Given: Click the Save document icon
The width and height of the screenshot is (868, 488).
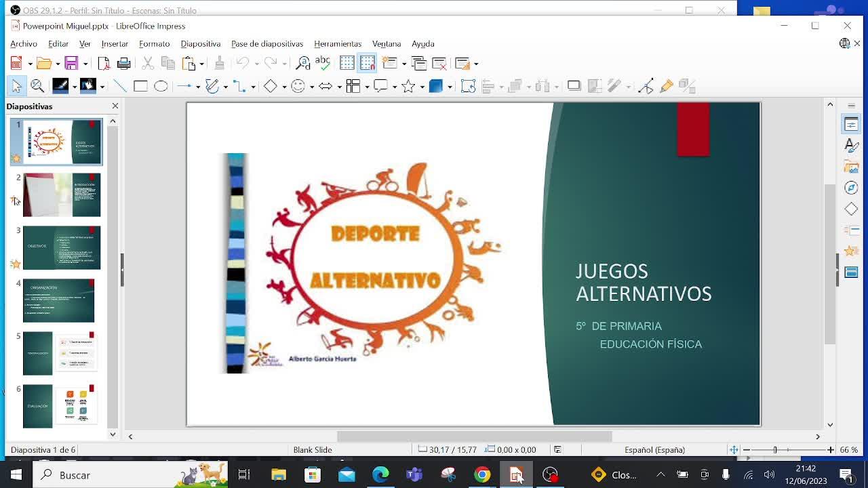Looking at the screenshot, I should [x=71, y=63].
